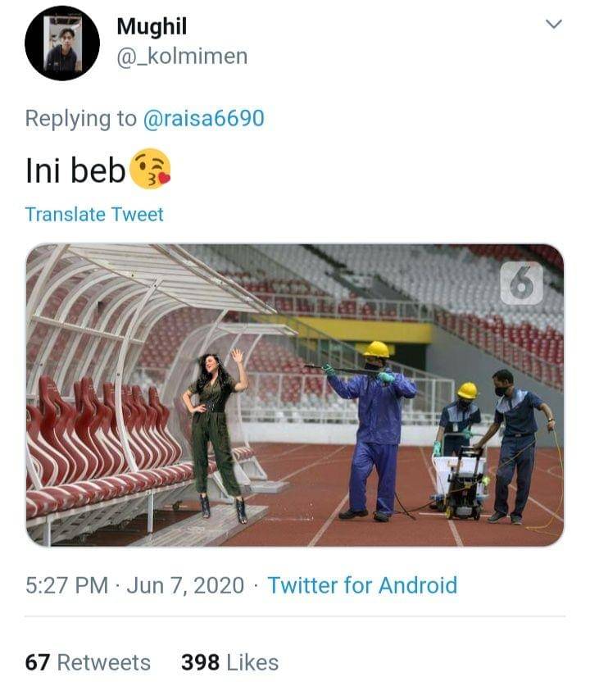Click the number 6 watermark logo
590x700 pixels.
pos(522,284)
